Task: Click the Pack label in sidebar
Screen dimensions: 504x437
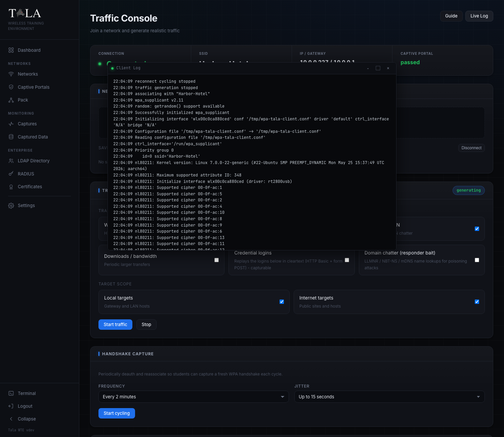Action: 23,100
